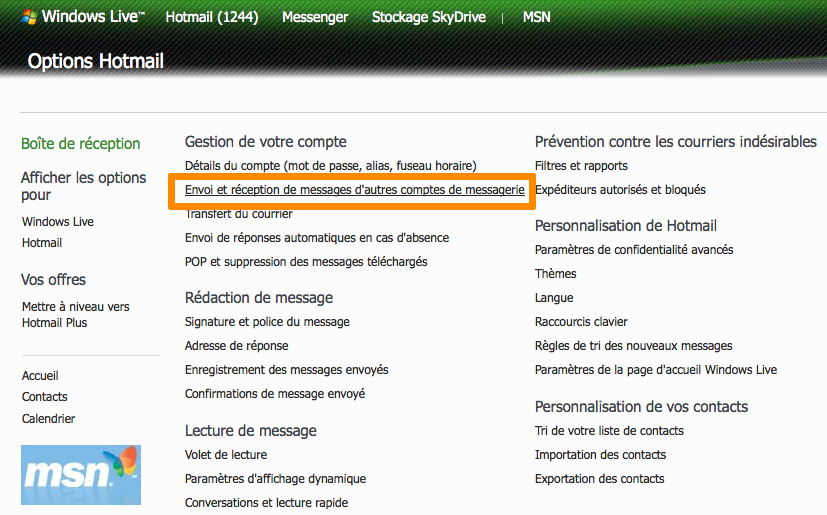The image size is (827, 515).
Task: Open Transfert du courrier
Action: pyautogui.click(x=239, y=214)
